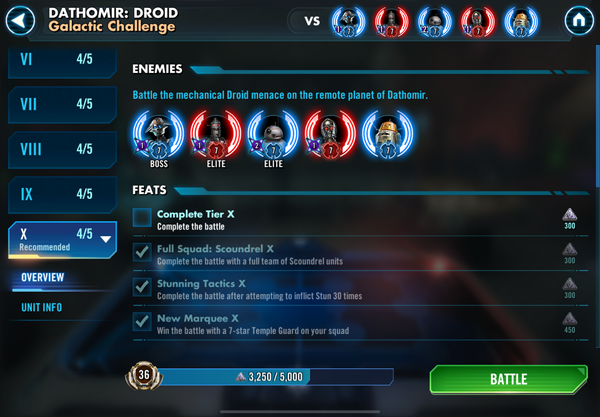Viewport: 600px width, 417px height.
Task: Tap the level 36 rank badge
Action: coord(144,376)
